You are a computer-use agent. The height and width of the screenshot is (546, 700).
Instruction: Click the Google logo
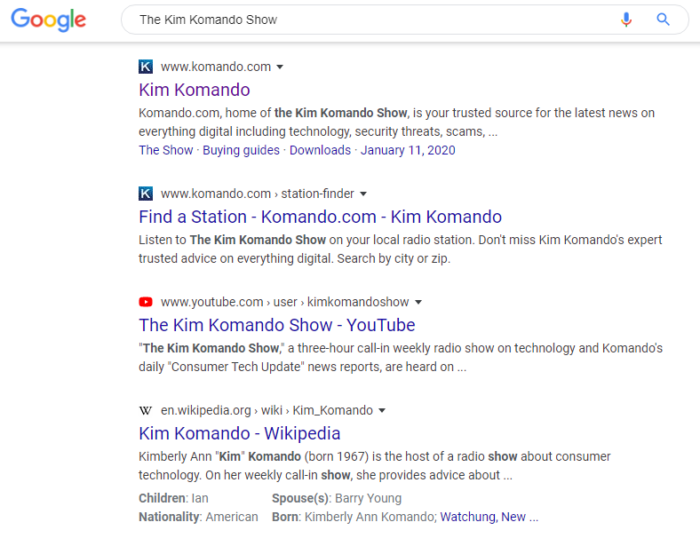[x=48, y=20]
